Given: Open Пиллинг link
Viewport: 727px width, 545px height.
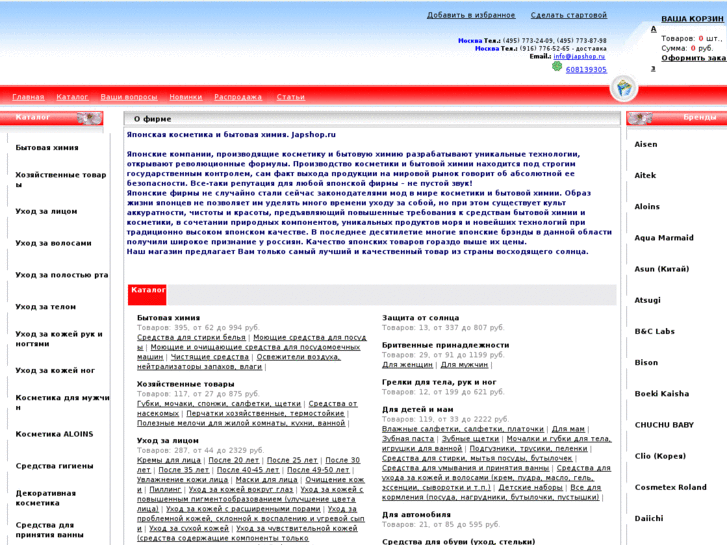Looking at the screenshot, I should 165,489.
